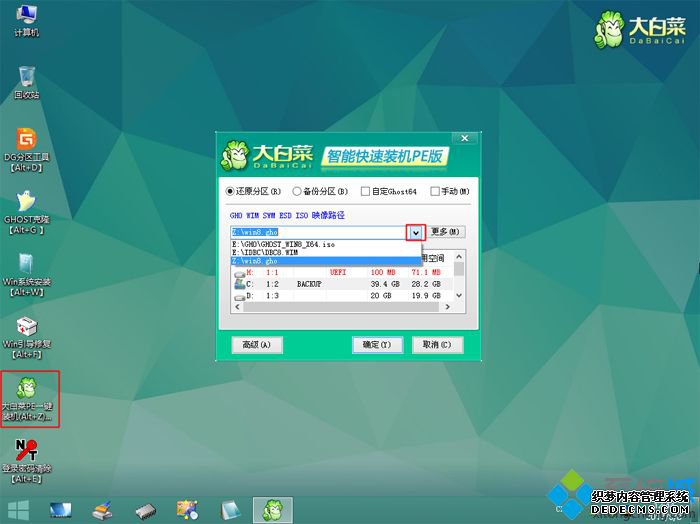Confirm with 确定(Y) button

point(377,345)
